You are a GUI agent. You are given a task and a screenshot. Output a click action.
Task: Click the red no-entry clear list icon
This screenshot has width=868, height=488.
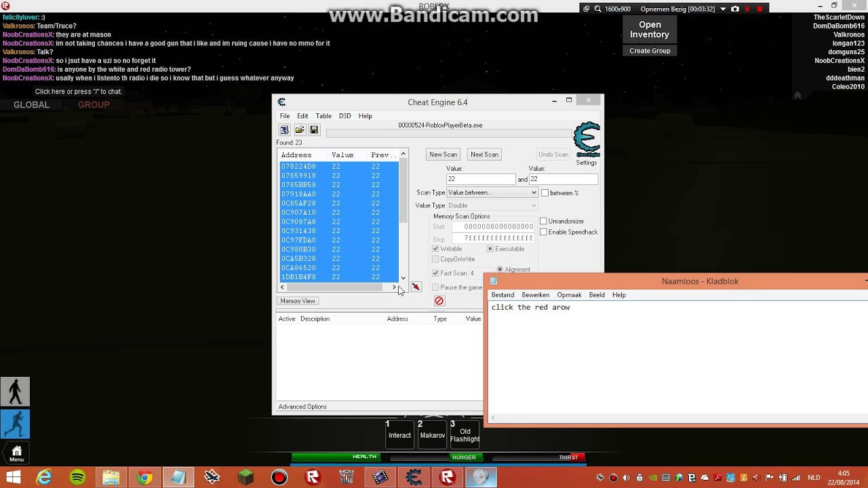(x=439, y=301)
